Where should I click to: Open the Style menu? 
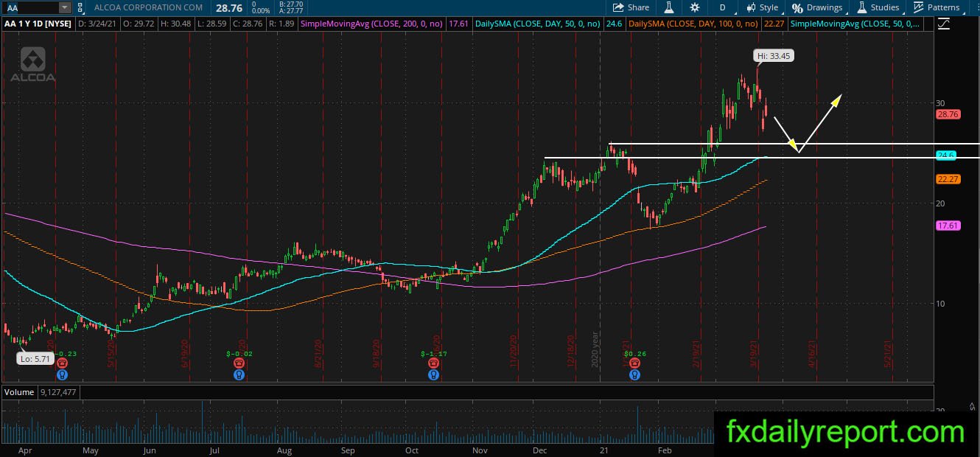coord(762,7)
